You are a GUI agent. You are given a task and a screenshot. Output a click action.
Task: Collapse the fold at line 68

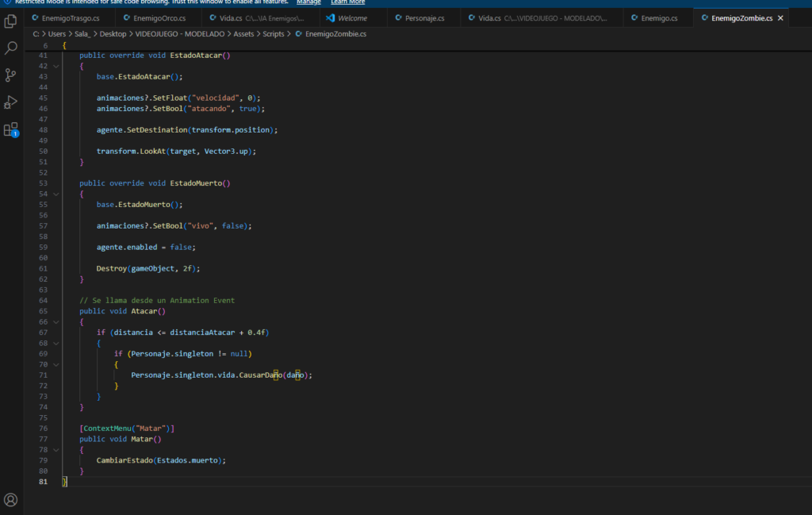point(56,344)
